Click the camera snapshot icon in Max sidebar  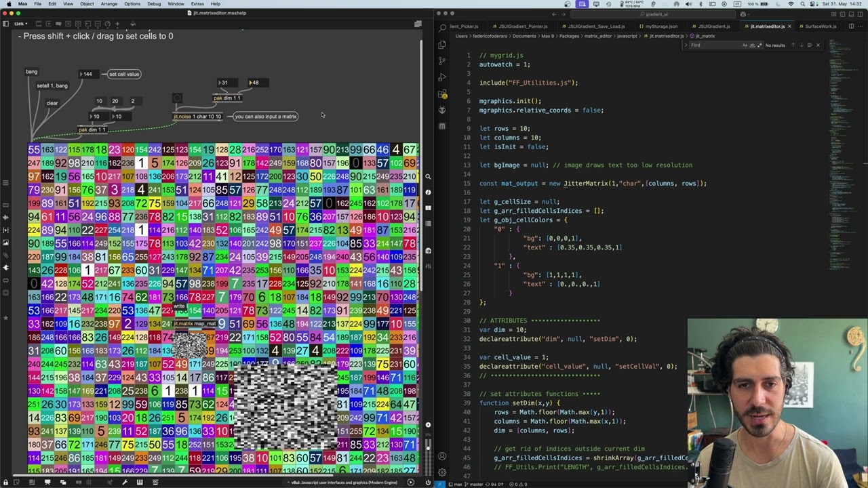pyautogui.click(x=428, y=250)
